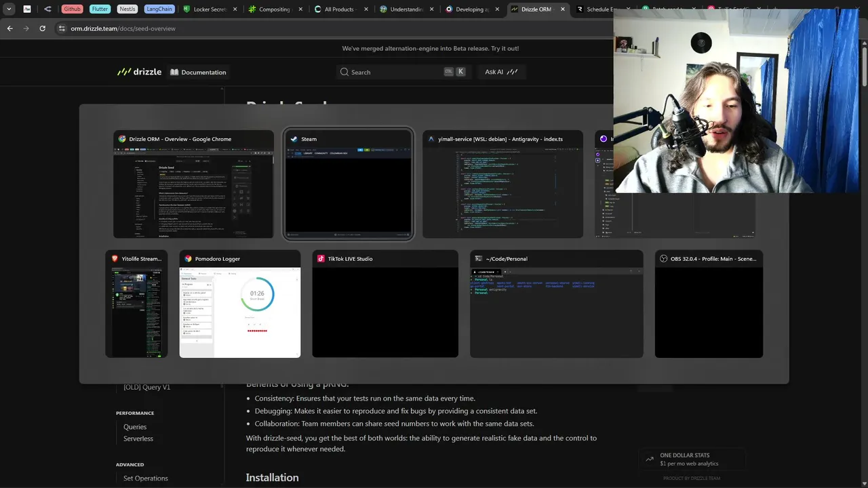Close the Locker Secrets tab
The height and width of the screenshot is (488, 868).
tap(234, 9)
